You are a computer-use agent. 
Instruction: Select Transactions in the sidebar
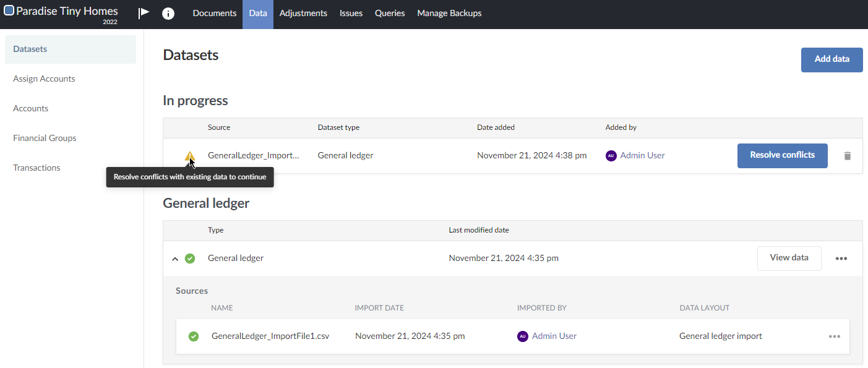36,167
